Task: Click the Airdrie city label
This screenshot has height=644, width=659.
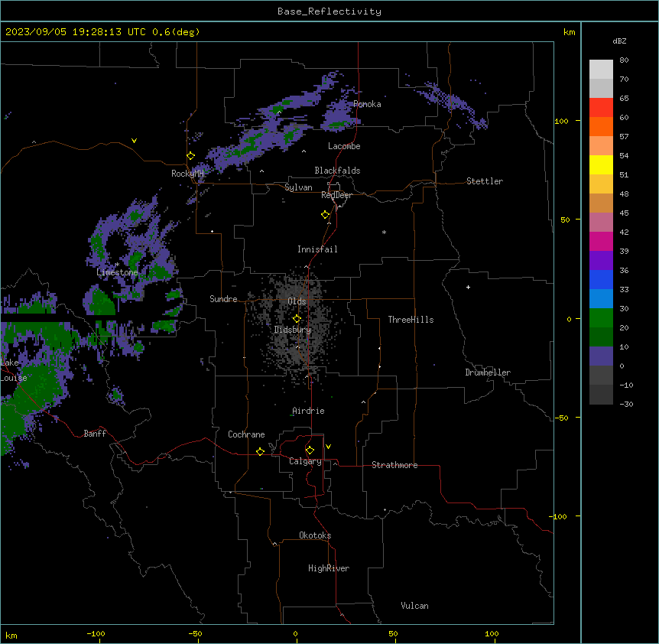Action: pos(308,411)
